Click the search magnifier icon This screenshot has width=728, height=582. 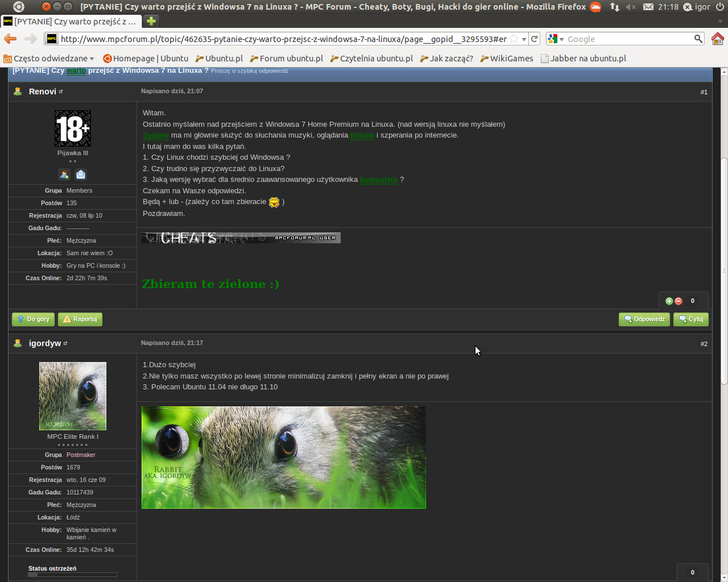[x=698, y=39]
